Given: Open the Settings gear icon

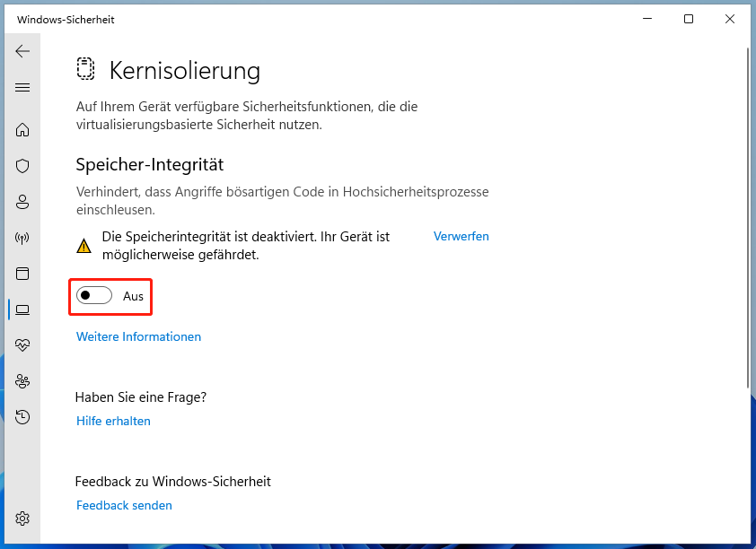Looking at the screenshot, I should point(22,518).
